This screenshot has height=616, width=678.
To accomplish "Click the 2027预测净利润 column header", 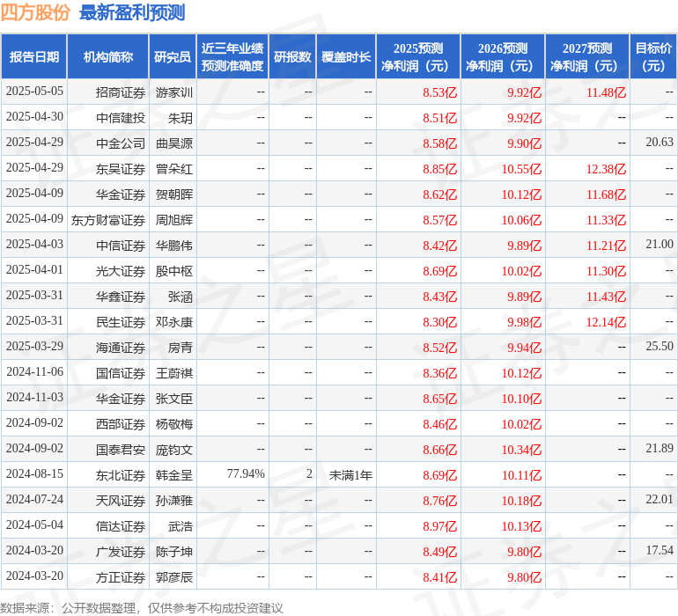I will coord(587,57).
